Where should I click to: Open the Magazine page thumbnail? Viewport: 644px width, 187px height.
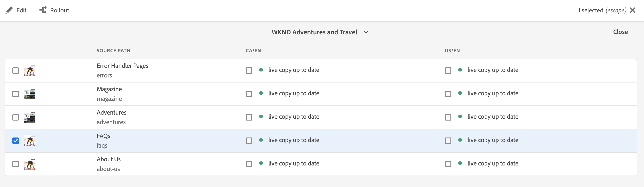coord(30,94)
